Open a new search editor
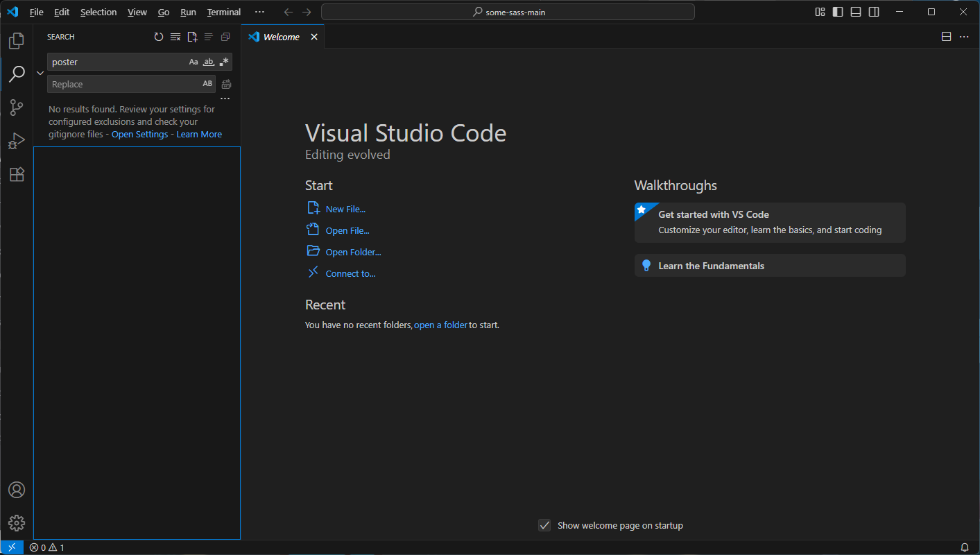 point(192,37)
